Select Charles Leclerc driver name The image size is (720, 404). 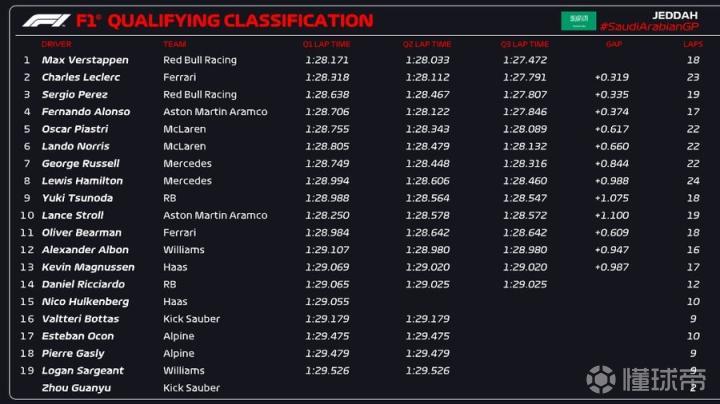[x=80, y=77]
